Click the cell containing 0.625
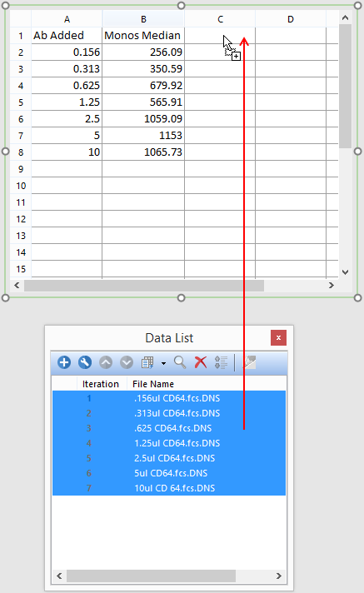 point(67,86)
